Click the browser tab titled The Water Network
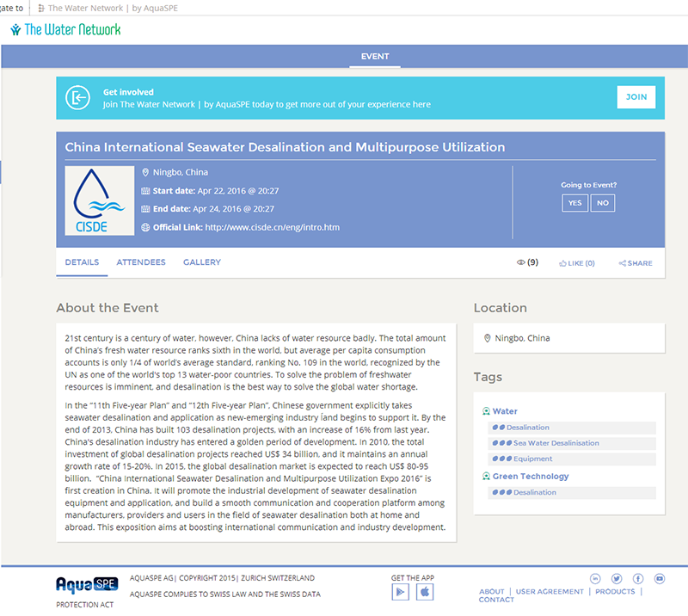Image resolution: width=688 pixels, height=616 pixels. click(x=108, y=8)
